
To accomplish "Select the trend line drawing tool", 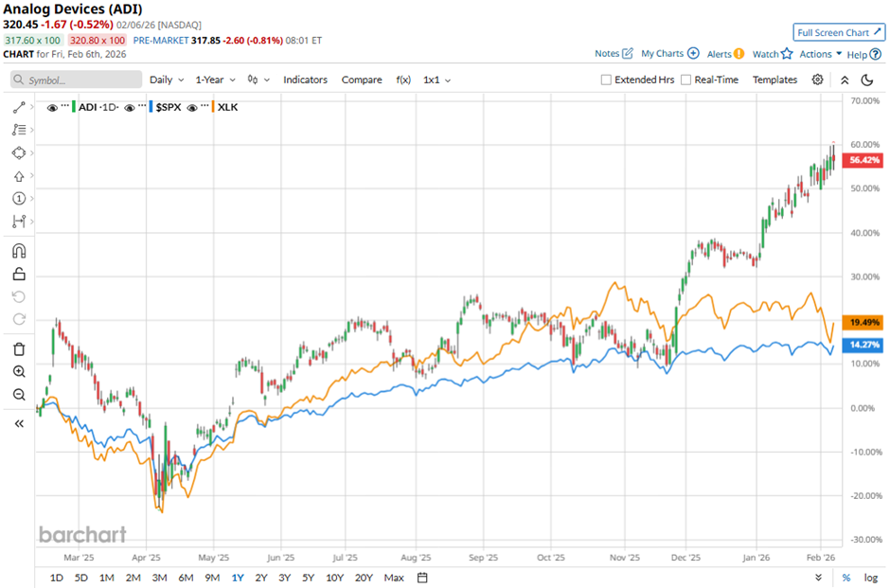I will point(19,107).
